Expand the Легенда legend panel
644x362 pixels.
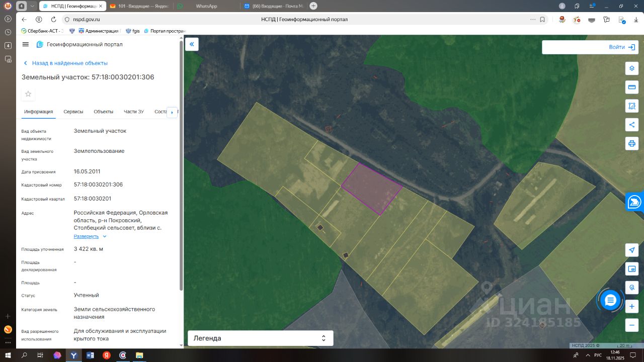260,338
